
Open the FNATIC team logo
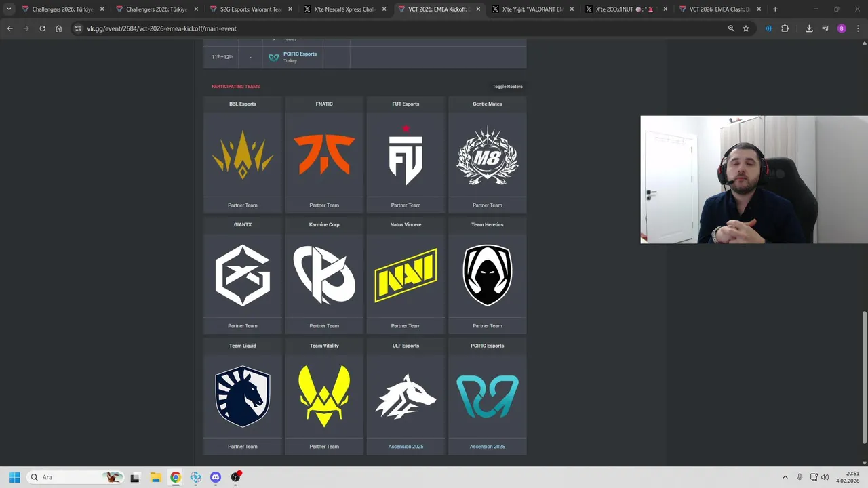point(324,155)
